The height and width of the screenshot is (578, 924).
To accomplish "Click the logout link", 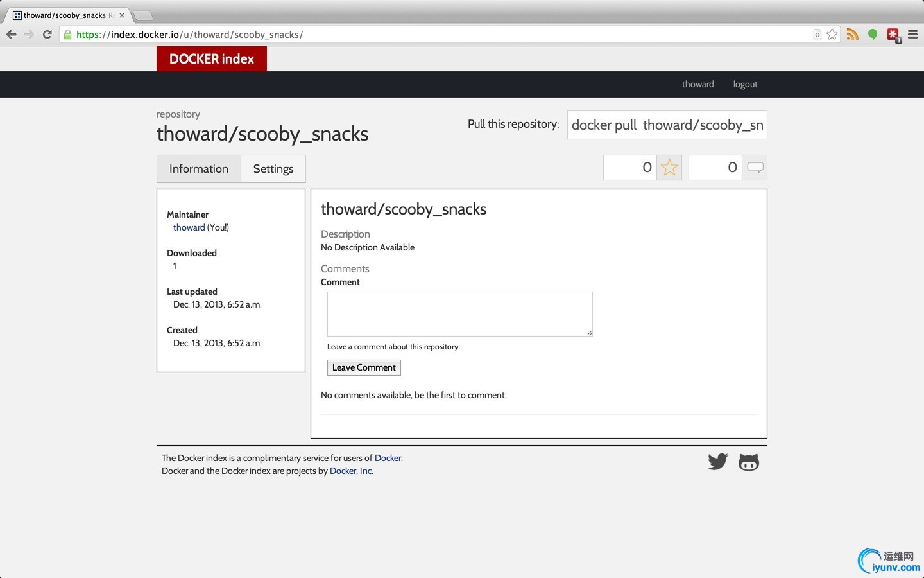I will point(746,84).
